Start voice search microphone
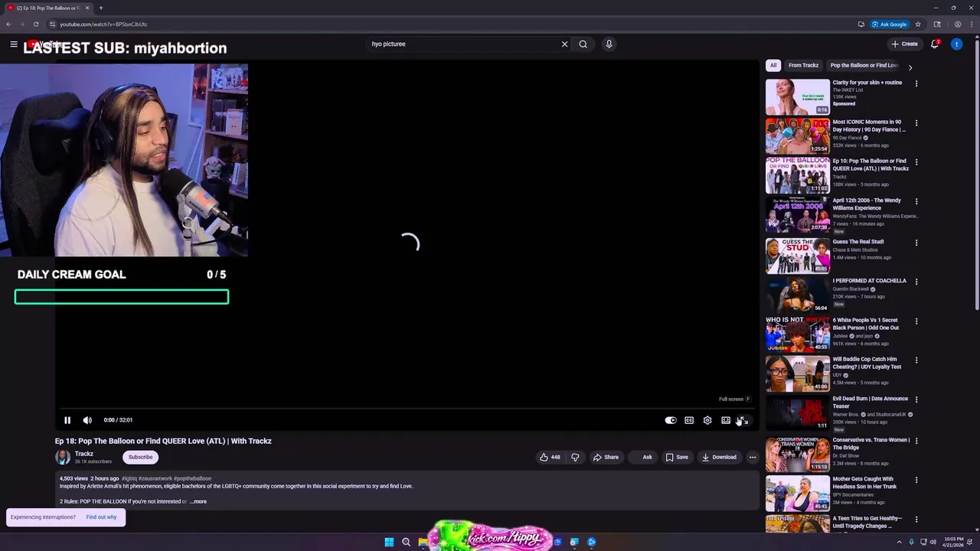980x551 pixels. 609,44
